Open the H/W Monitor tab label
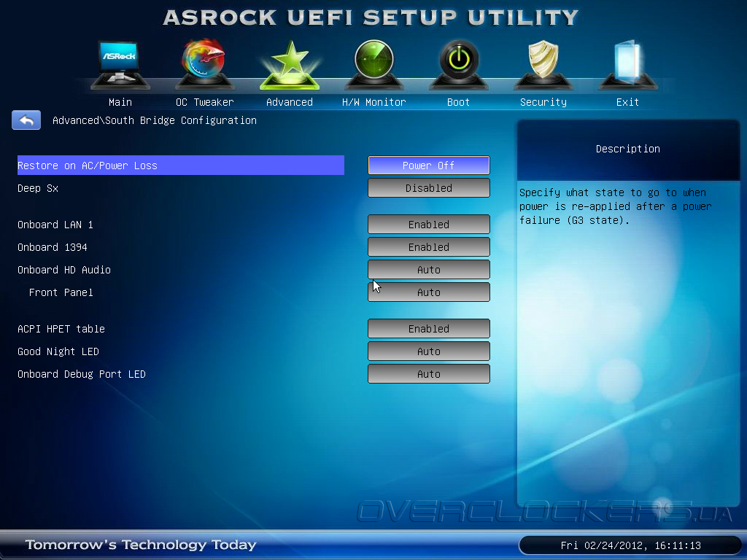The image size is (747, 560). pos(374,102)
